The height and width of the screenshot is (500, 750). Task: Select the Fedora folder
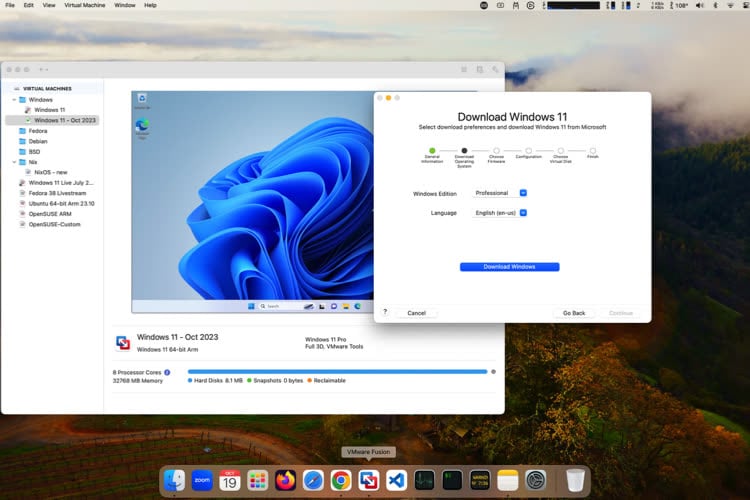38,131
